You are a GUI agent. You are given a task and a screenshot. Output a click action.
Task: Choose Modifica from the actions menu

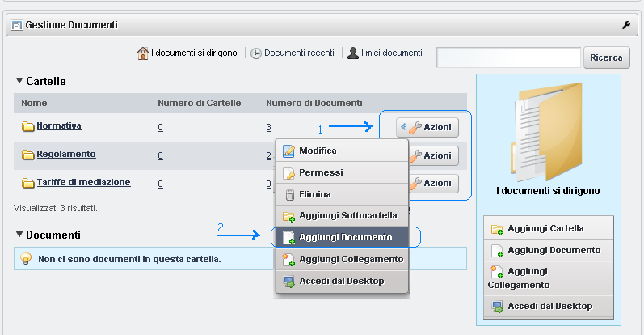pos(318,151)
